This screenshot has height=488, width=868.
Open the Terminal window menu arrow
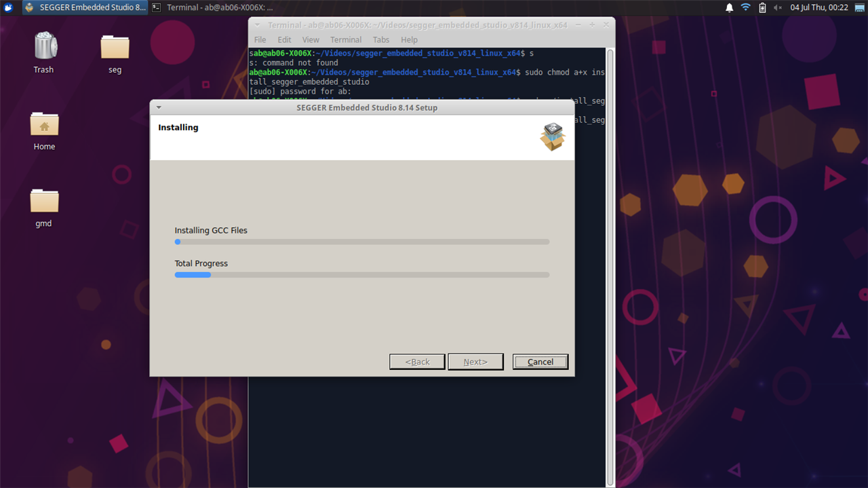point(257,25)
